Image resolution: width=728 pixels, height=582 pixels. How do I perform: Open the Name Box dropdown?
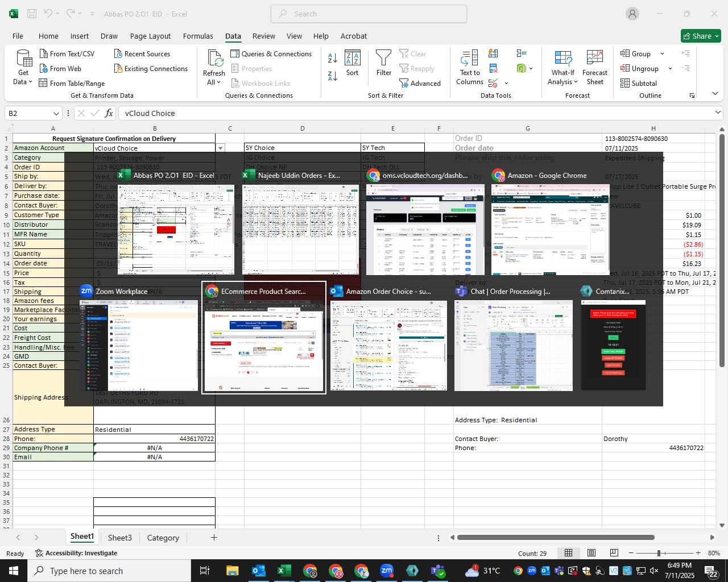coord(56,113)
